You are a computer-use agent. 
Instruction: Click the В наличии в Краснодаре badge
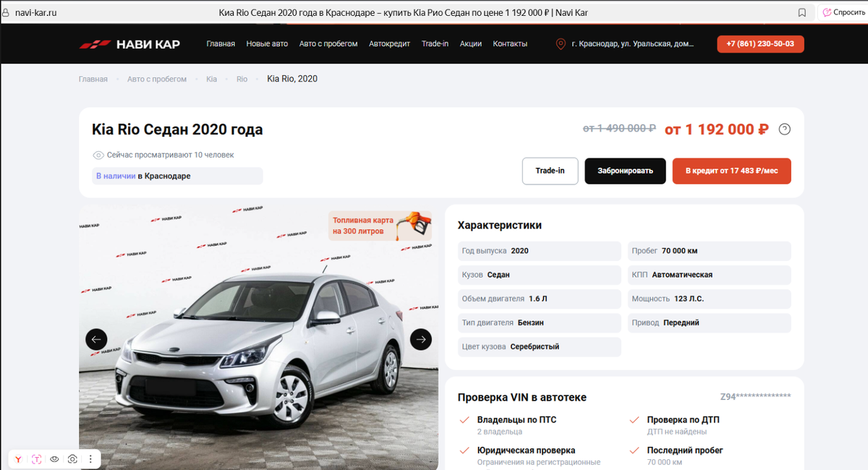177,176
